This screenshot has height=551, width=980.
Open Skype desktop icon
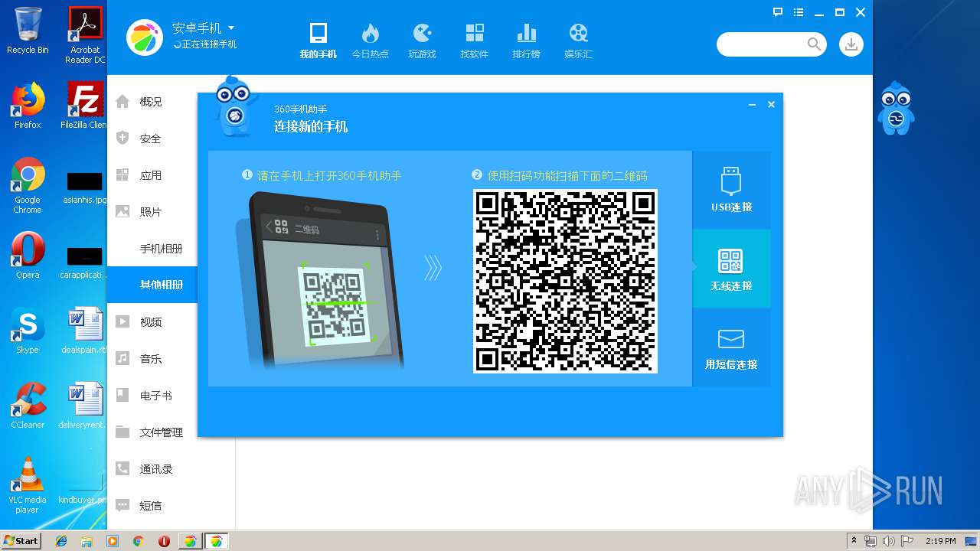pos(28,331)
